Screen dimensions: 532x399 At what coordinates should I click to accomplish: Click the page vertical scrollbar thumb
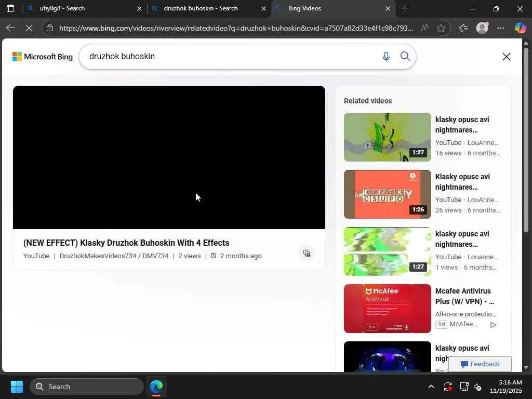tap(526, 140)
